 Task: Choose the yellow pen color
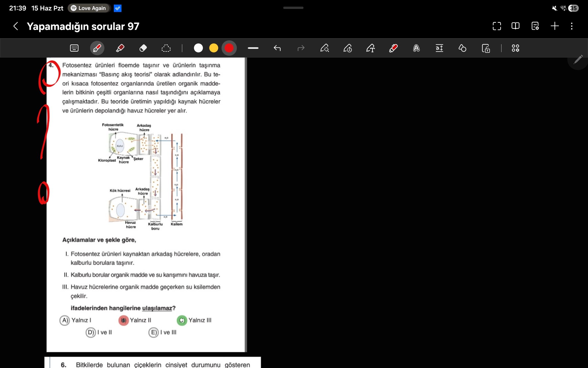pos(214,48)
